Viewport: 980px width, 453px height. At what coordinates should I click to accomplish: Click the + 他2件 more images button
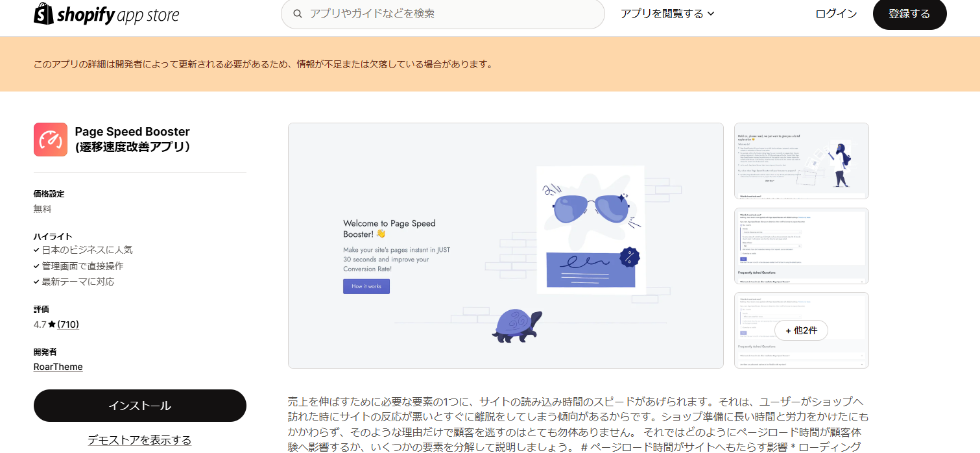[x=802, y=330]
